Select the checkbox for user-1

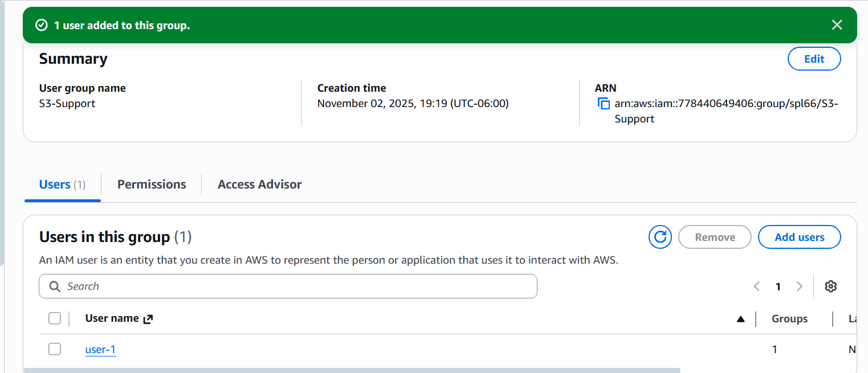[x=54, y=349]
